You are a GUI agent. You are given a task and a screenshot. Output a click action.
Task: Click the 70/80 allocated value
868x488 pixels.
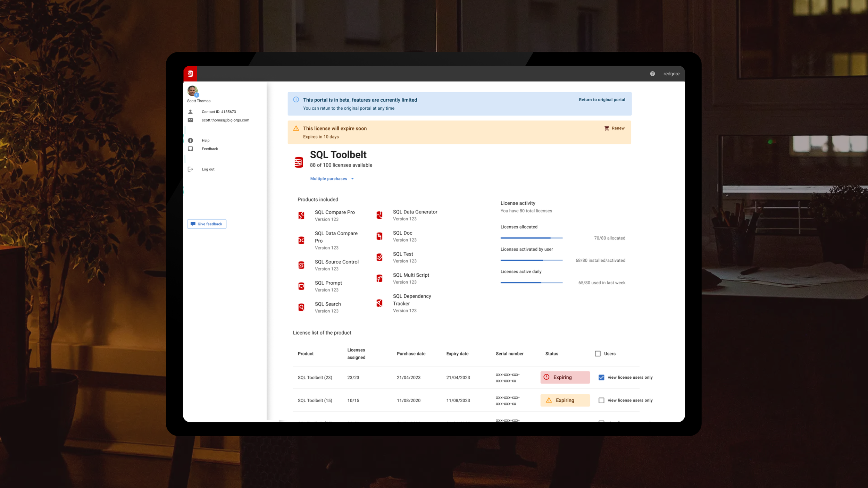[x=610, y=238]
